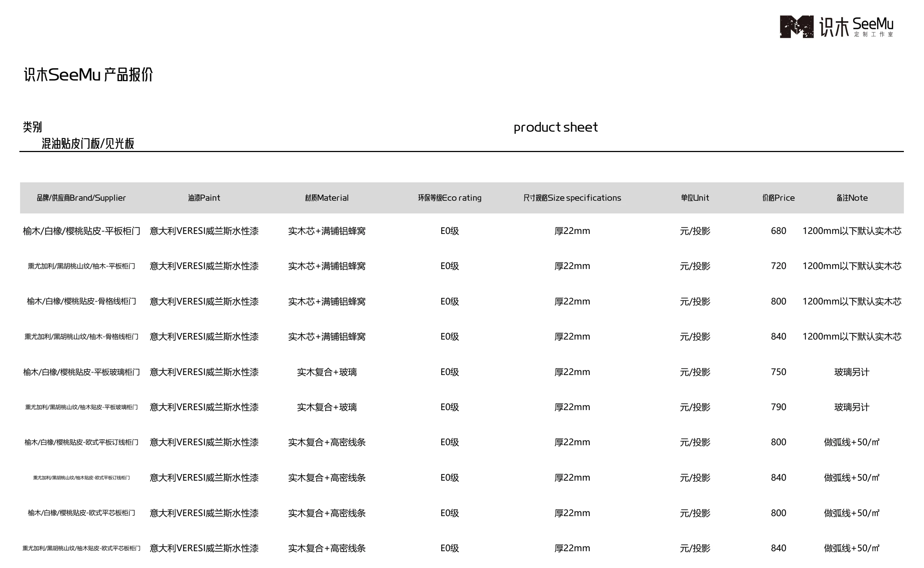Viewport: 924px width, 568px height.
Task: Click the 混油贴皮门板/见光板 category text
Action: coord(87,144)
